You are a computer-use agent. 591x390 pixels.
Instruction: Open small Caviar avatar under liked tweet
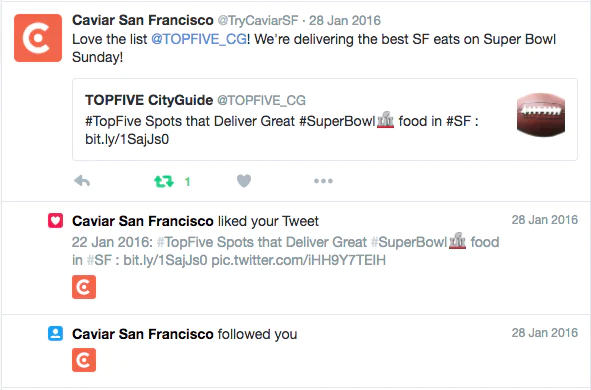coord(84,287)
